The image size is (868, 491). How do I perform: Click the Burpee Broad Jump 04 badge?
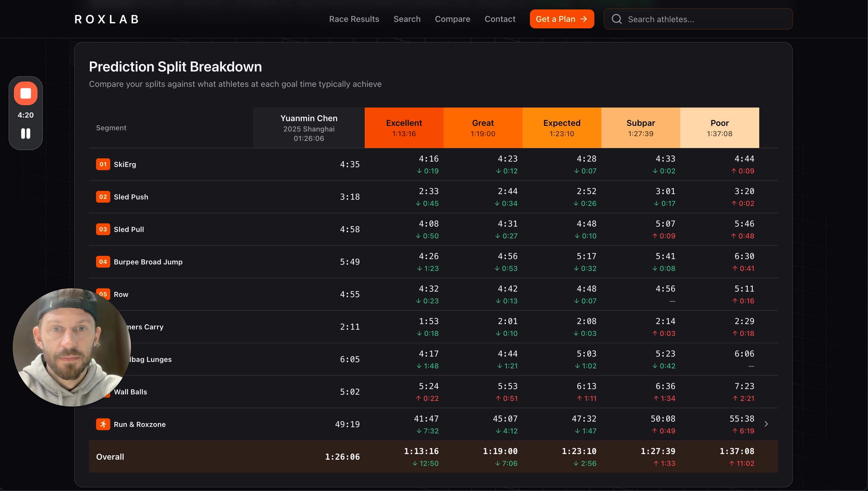[103, 262]
